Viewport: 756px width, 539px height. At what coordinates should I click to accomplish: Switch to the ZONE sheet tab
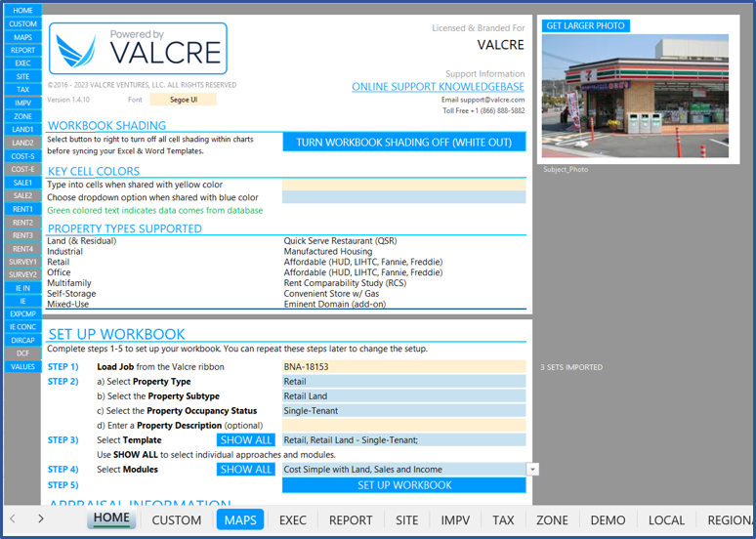click(x=552, y=520)
